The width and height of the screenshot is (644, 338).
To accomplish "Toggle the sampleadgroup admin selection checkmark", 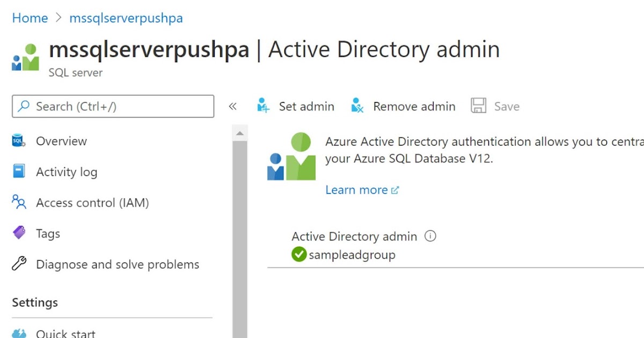I will click(x=299, y=254).
